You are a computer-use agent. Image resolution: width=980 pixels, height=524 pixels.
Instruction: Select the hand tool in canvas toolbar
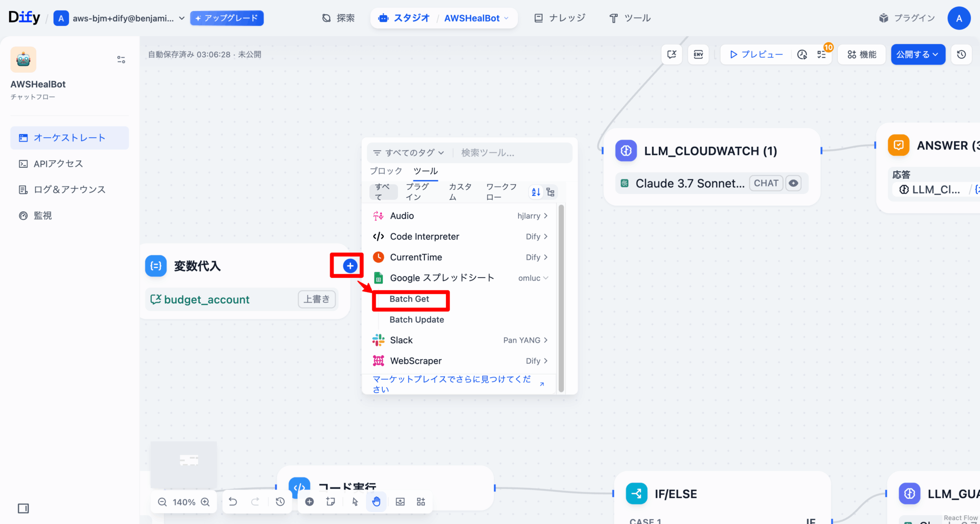(x=377, y=502)
